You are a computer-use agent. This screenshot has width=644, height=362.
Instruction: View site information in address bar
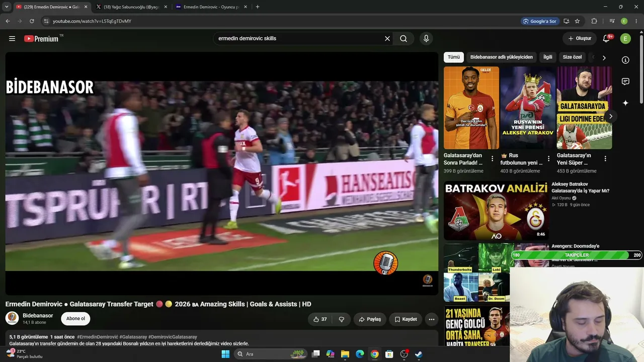[46, 21]
